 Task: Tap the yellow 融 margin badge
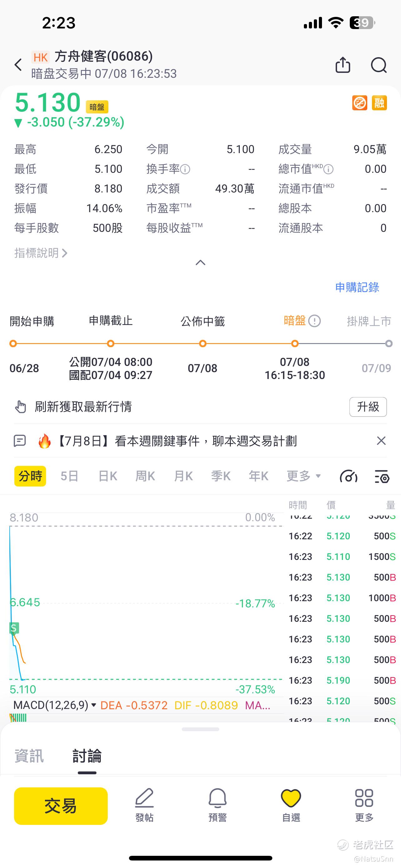click(379, 103)
